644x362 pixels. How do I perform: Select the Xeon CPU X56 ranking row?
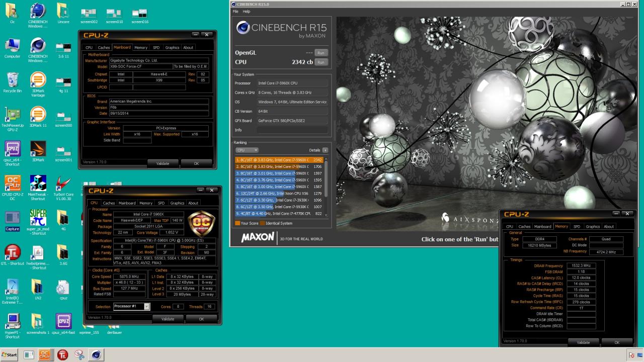(x=279, y=193)
